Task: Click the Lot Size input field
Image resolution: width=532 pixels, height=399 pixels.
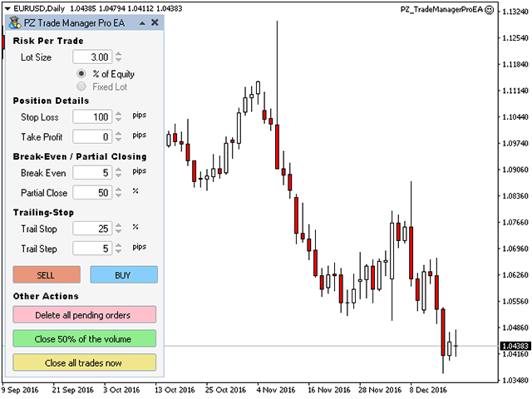Action: (x=92, y=57)
